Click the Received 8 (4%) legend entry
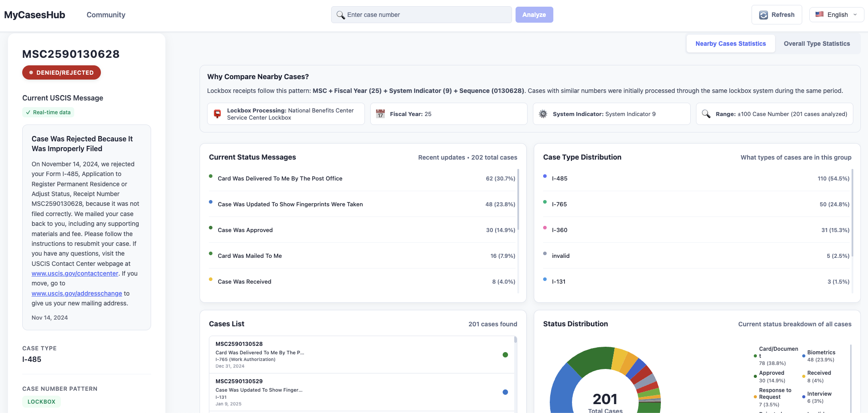This screenshot has width=868, height=413. click(x=817, y=377)
